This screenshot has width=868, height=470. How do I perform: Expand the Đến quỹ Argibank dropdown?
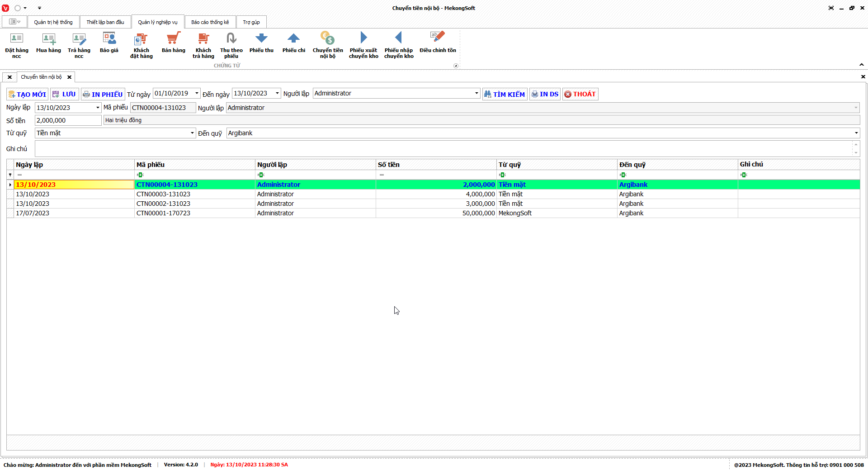856,133
